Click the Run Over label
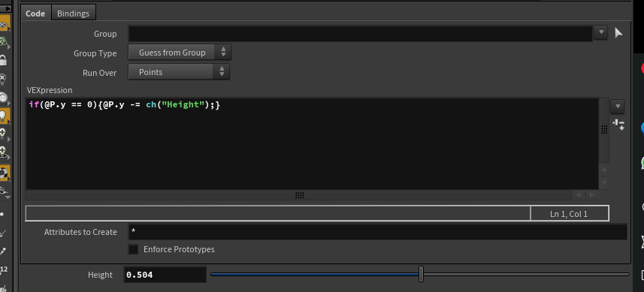The width and height of the screenshot is (644, 292). [x=99, y=73]
